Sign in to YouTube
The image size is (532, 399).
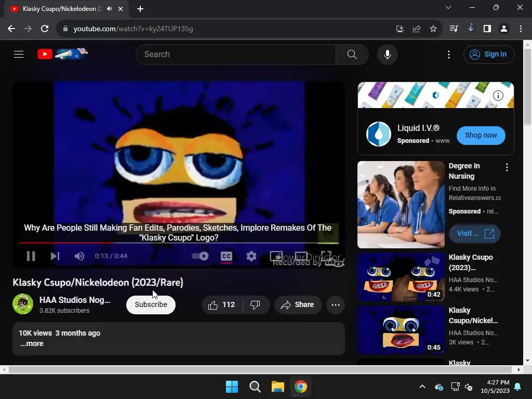coord(488,54)
